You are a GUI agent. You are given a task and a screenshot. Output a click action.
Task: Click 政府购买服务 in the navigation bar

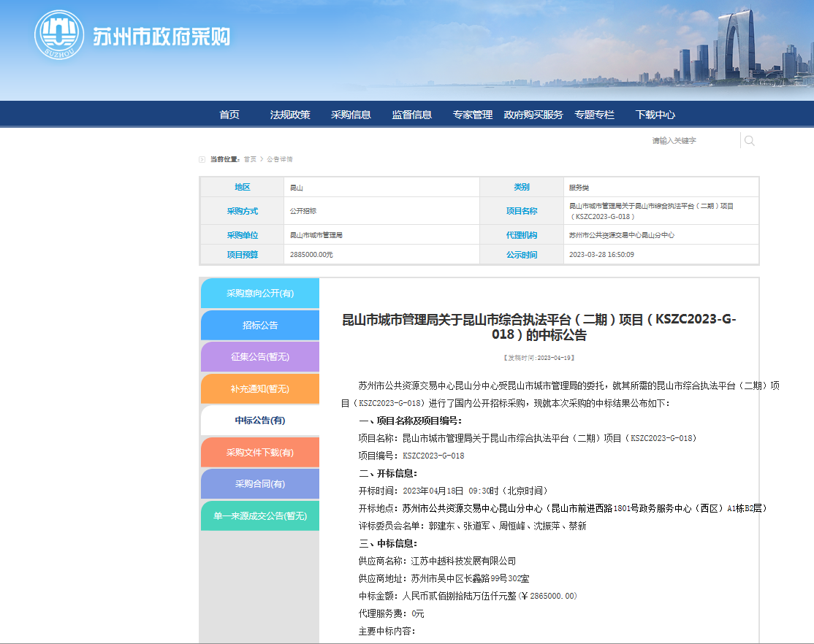point(533,115)
